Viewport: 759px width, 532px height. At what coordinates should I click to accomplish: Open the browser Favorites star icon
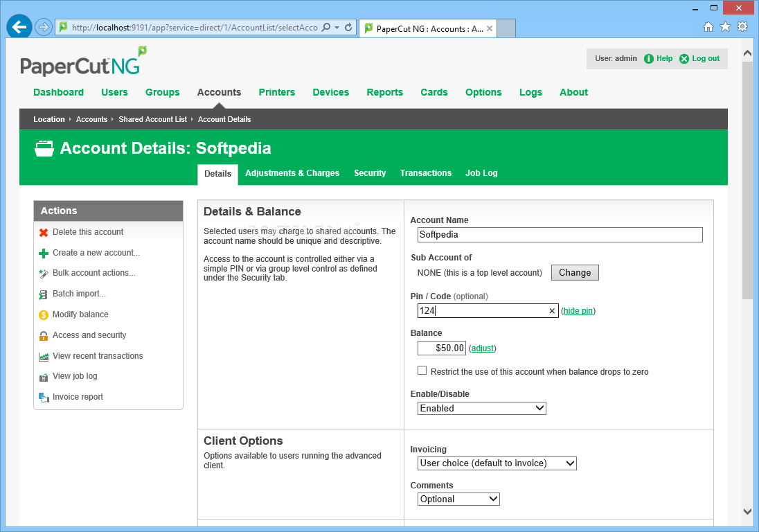click(725, 26)
